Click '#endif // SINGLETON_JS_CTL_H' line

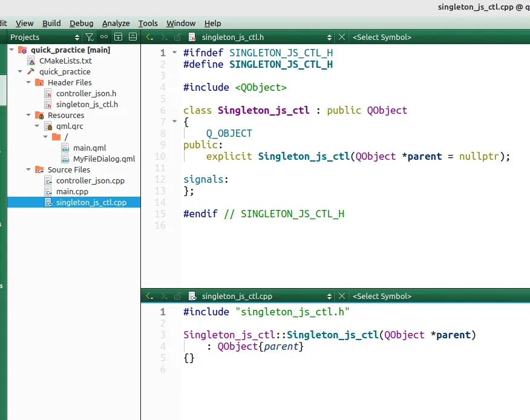(264, 214)
